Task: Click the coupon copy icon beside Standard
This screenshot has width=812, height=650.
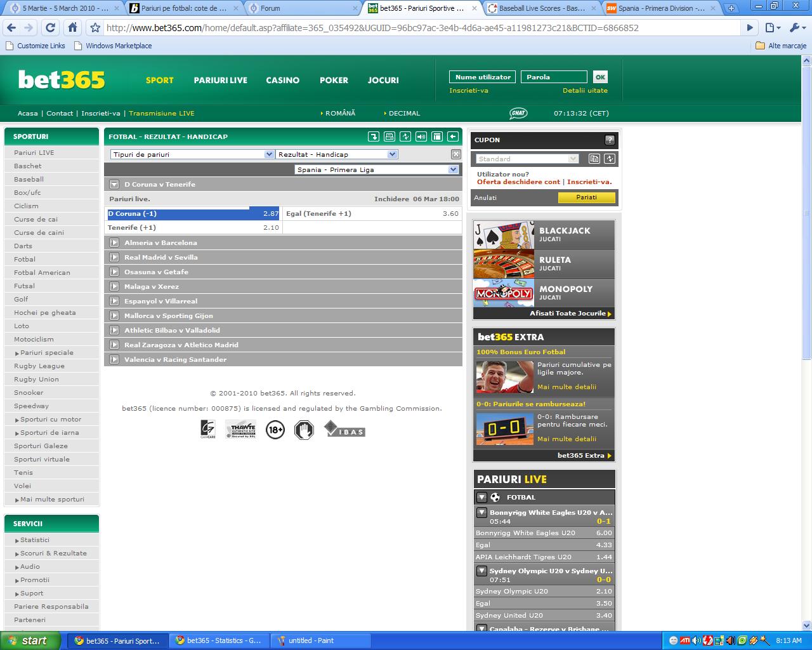Action: pos(594,159)
